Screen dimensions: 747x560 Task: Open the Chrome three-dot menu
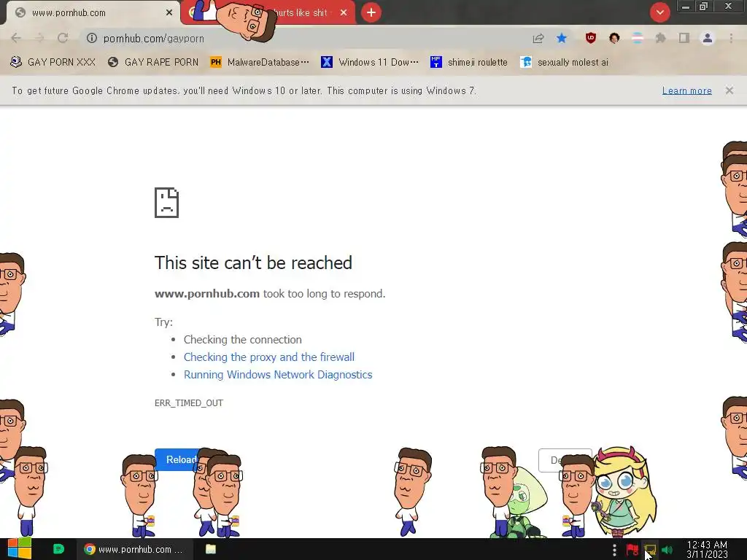tap(731, 38)
